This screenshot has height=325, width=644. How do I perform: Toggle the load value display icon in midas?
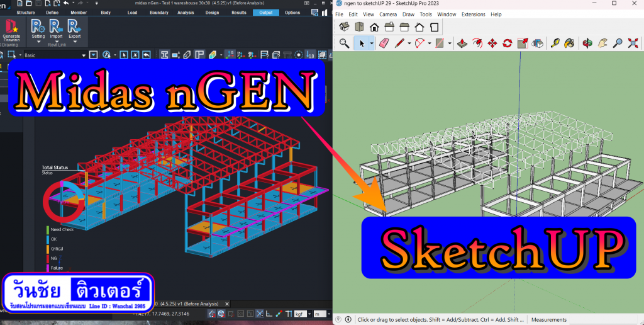[310, 55]
